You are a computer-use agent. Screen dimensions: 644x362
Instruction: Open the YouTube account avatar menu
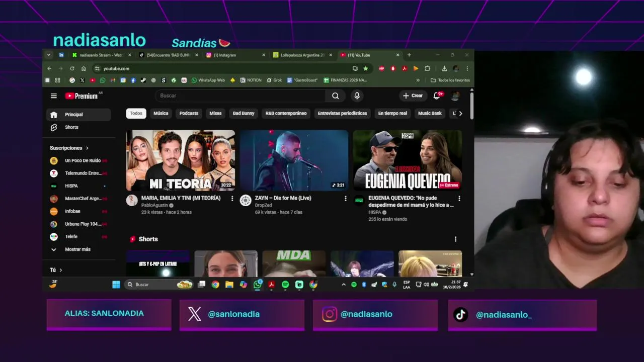[x=455, y=96]
